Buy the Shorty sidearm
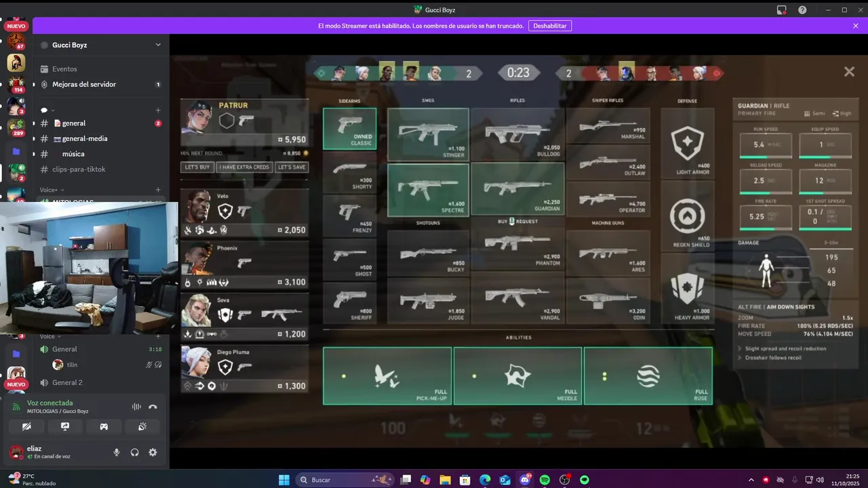 (x=350, y=172)
